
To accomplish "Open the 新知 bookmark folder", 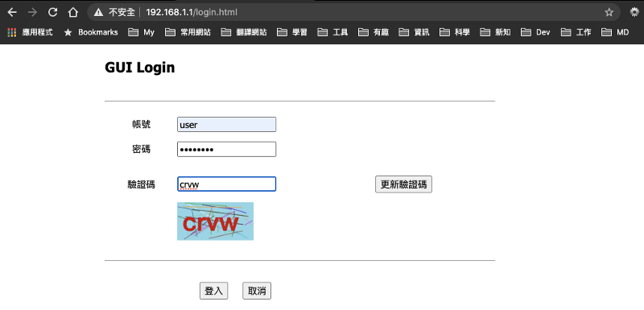I will (x=495, y=32).
